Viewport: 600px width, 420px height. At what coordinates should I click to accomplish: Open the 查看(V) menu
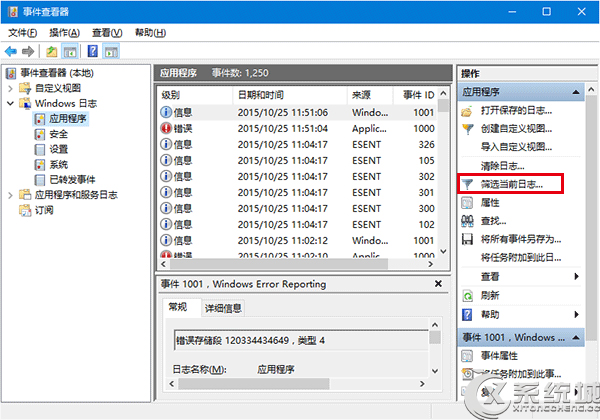pos(107,33)
